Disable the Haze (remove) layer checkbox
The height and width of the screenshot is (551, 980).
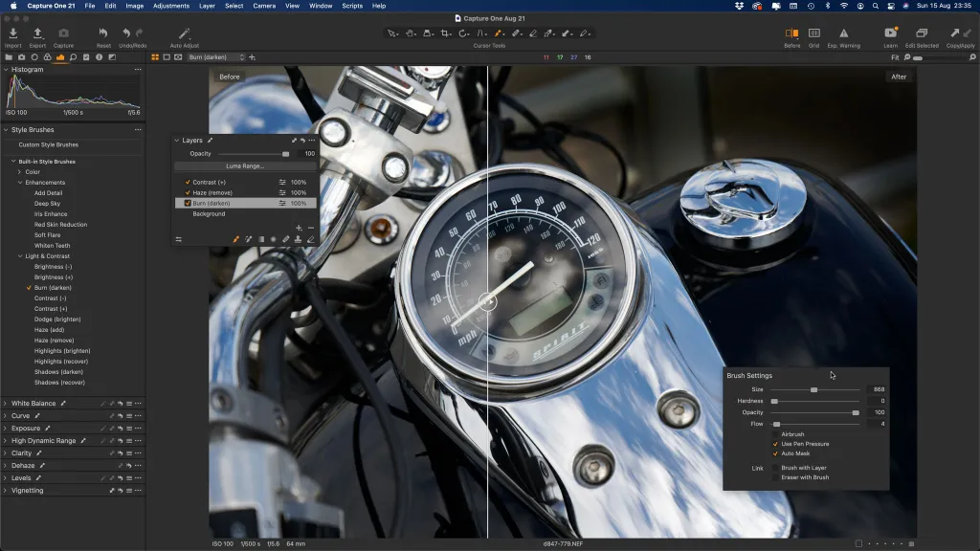[x=188, y=193]
